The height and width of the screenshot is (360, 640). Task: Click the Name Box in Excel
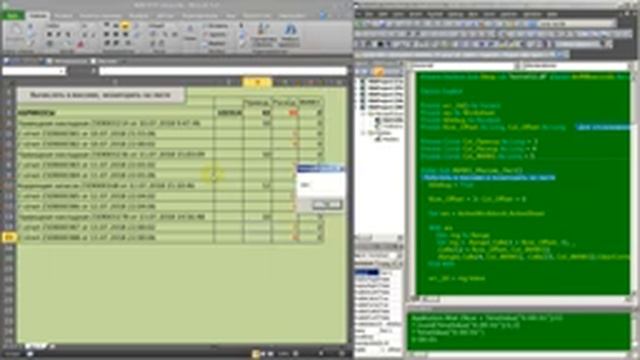(31, 71)
